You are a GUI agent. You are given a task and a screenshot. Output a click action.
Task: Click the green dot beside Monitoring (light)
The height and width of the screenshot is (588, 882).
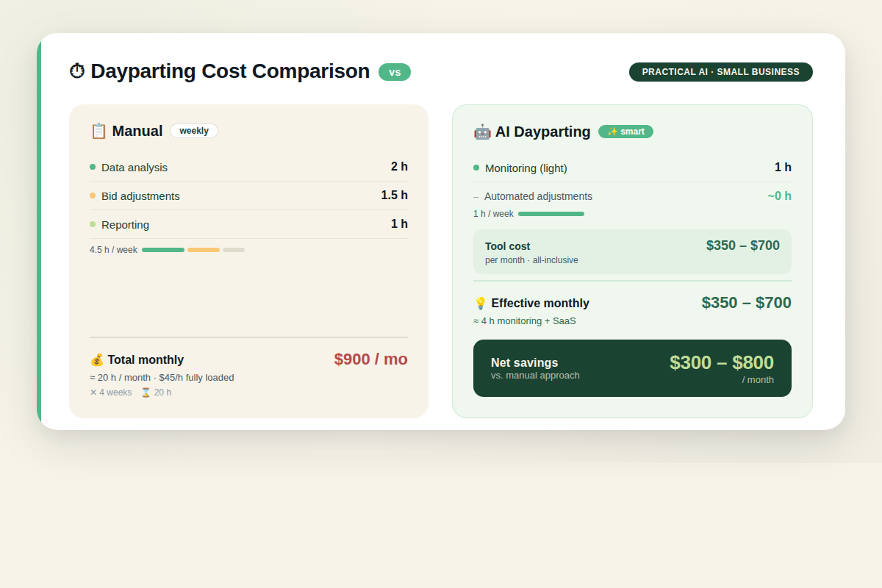pyautogui.click(x=476, y=168)
